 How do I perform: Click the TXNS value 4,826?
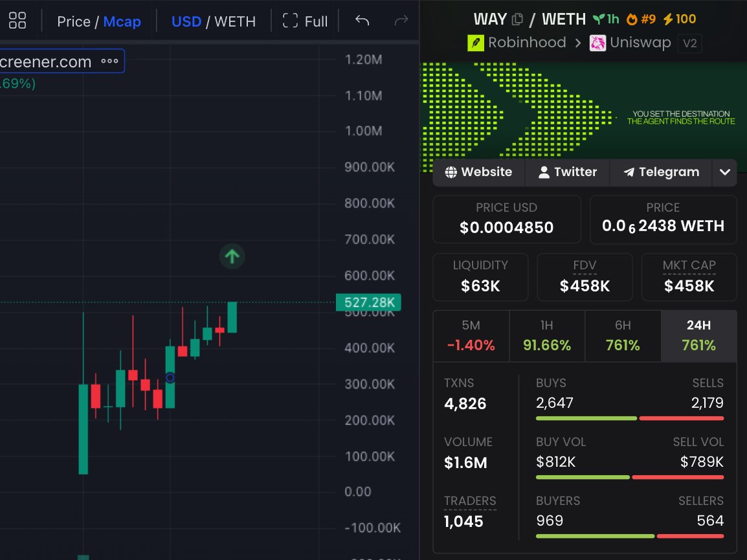click(x=465, y=404)
